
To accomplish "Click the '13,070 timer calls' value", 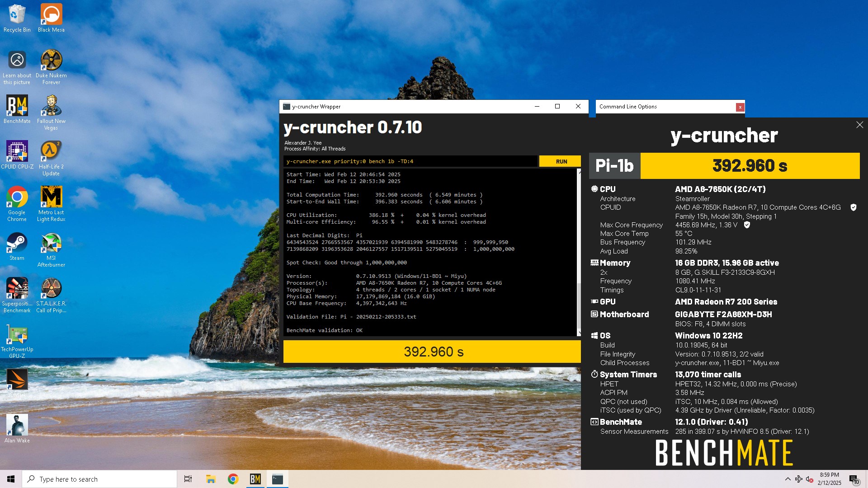I will 708,375.
